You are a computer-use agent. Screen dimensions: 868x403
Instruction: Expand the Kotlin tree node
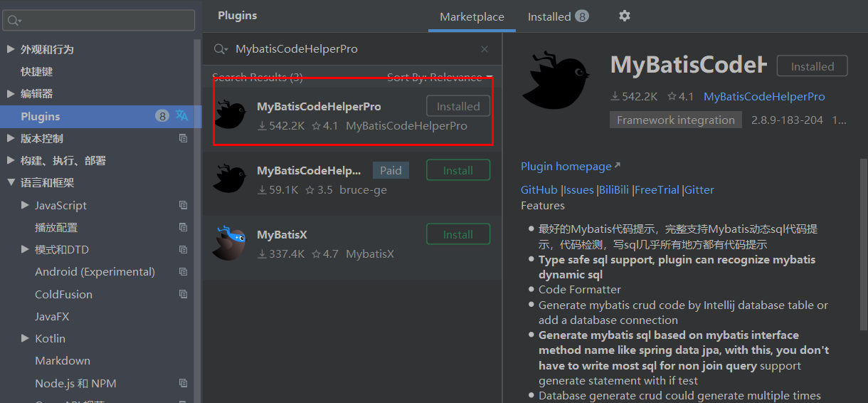click(25, 338)
